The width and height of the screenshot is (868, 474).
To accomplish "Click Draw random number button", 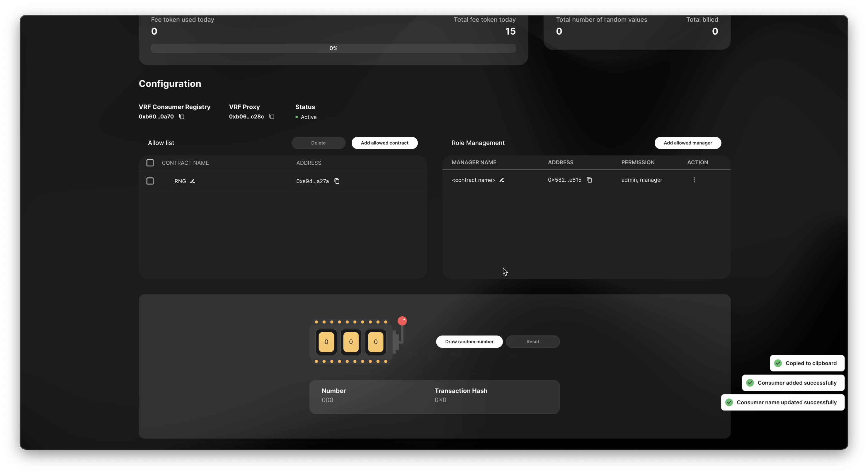I will click(x=469, y=342).
